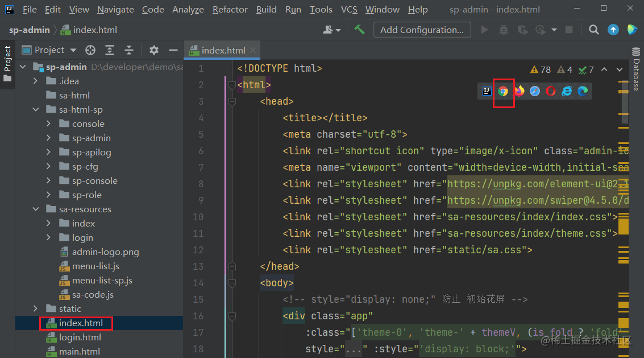
Task: Select sa-code.js file
Action: [x=93, y=295]
